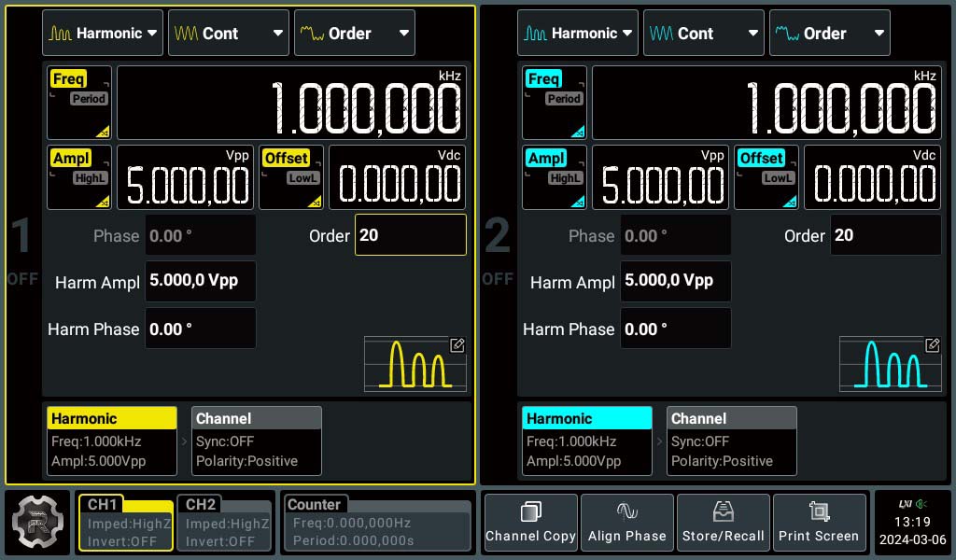
Task: Click the CH1 Order value field showing 20
Action: (410, 235)
